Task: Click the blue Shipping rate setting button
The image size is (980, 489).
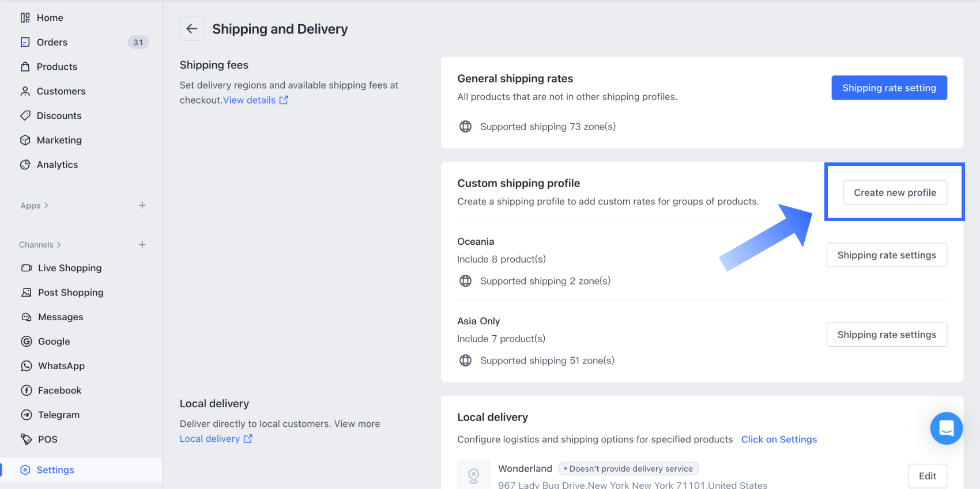Action: pos(889,88)
